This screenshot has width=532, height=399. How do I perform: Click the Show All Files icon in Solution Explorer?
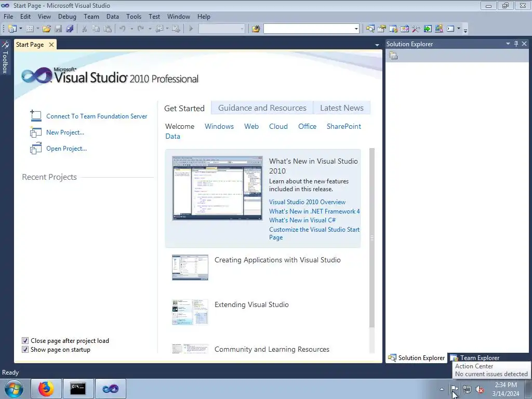[393, 56]
